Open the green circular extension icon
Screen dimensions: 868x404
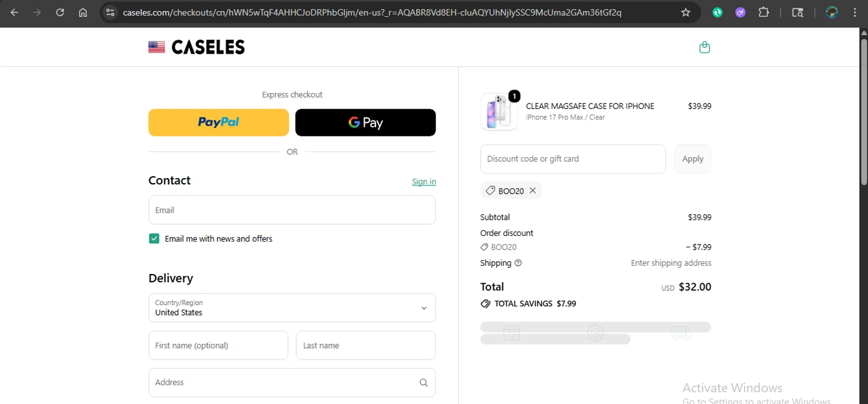(x=718, y=12)
